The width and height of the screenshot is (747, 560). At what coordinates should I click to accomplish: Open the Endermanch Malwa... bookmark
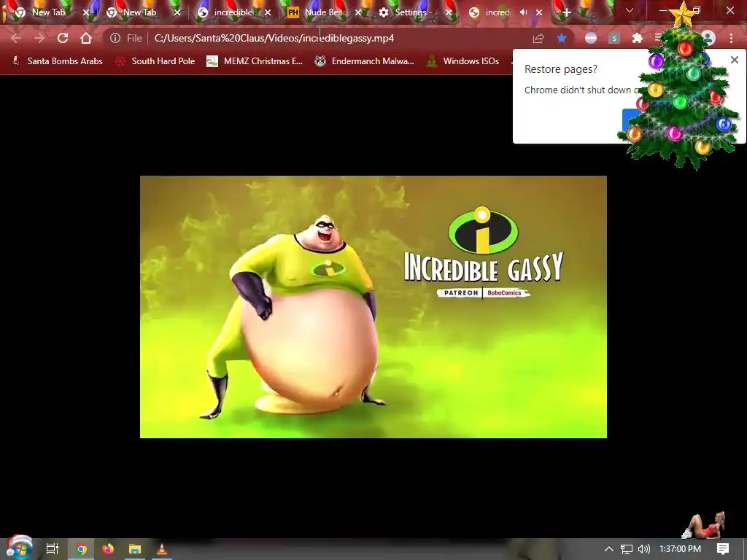click(x=365, y=61)
